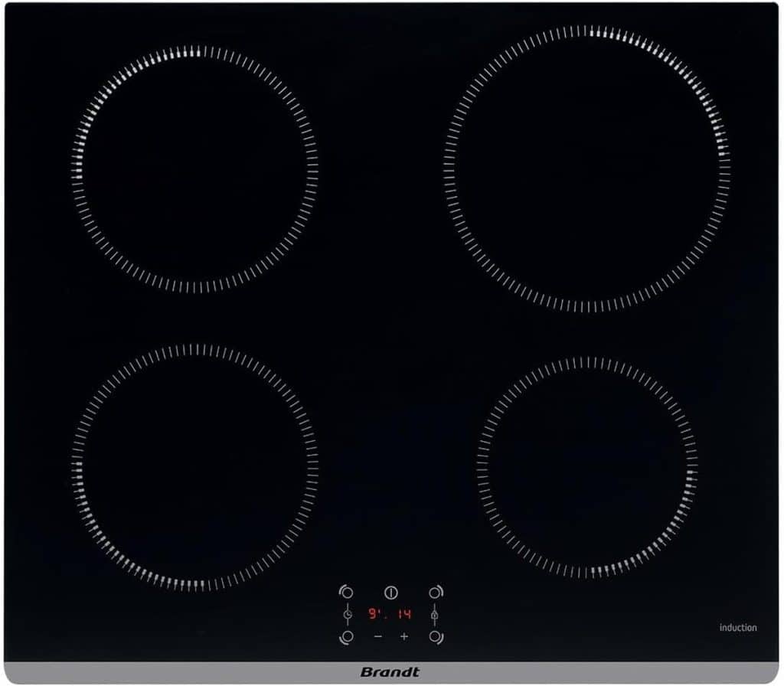Select the rear-right cooking zone key
Screen dimensions: 784x686
pos(435,592)
